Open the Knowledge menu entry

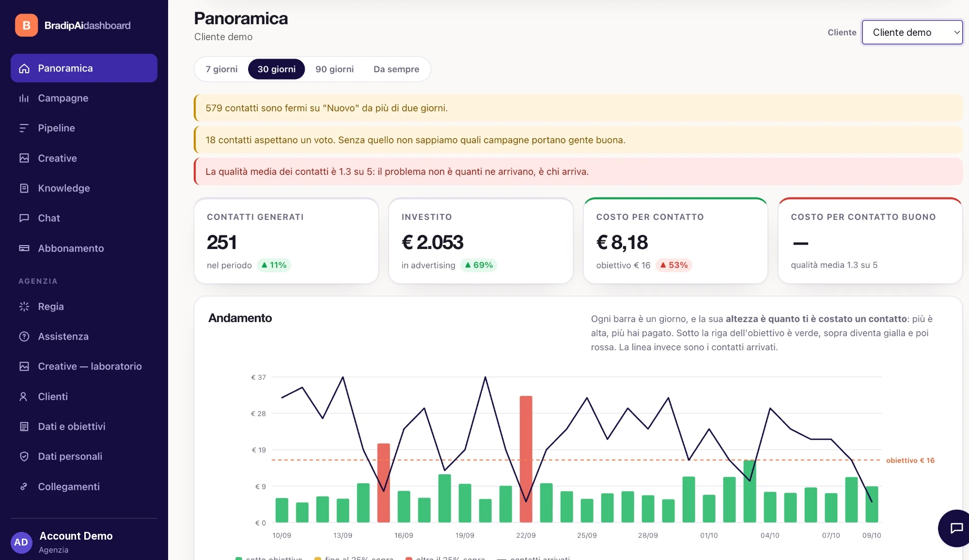(84, 188)
